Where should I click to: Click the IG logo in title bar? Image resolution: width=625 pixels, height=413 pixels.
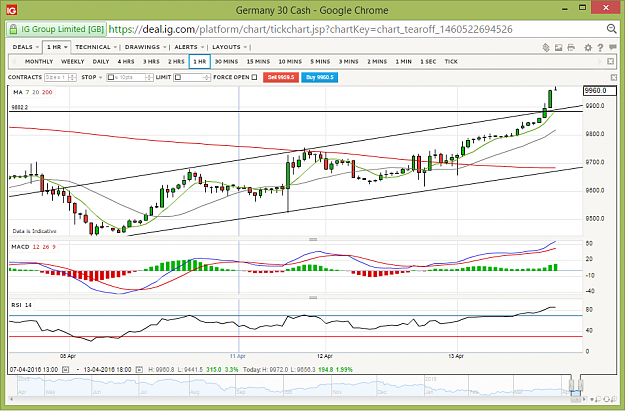coord(12,10)
